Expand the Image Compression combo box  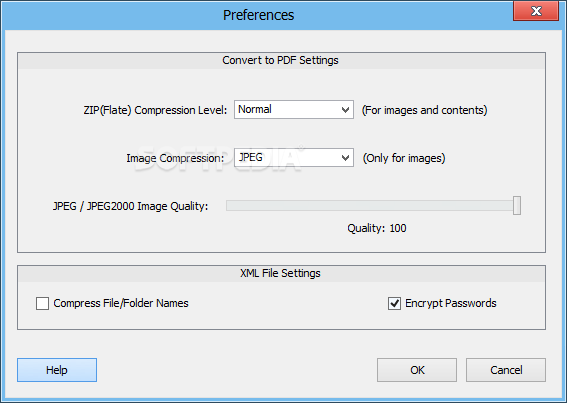point(294,157)
